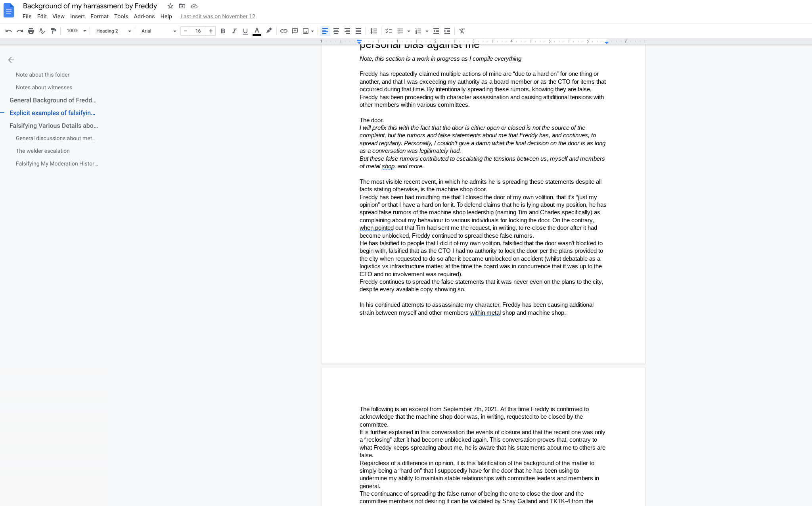This screenshot has height=506, width=812.
Task: Toggle italic formatting
Action: pos(234,31)
